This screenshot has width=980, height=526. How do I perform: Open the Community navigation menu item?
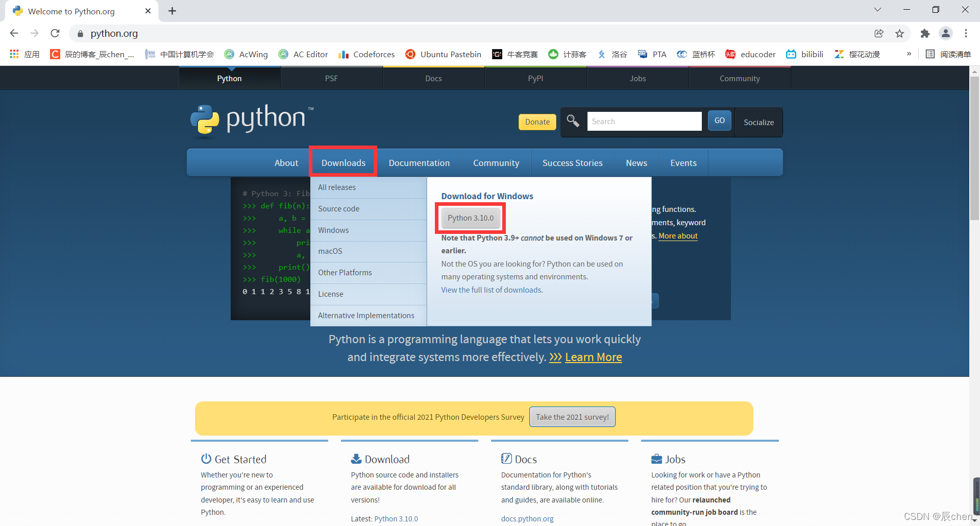[496, 163]
